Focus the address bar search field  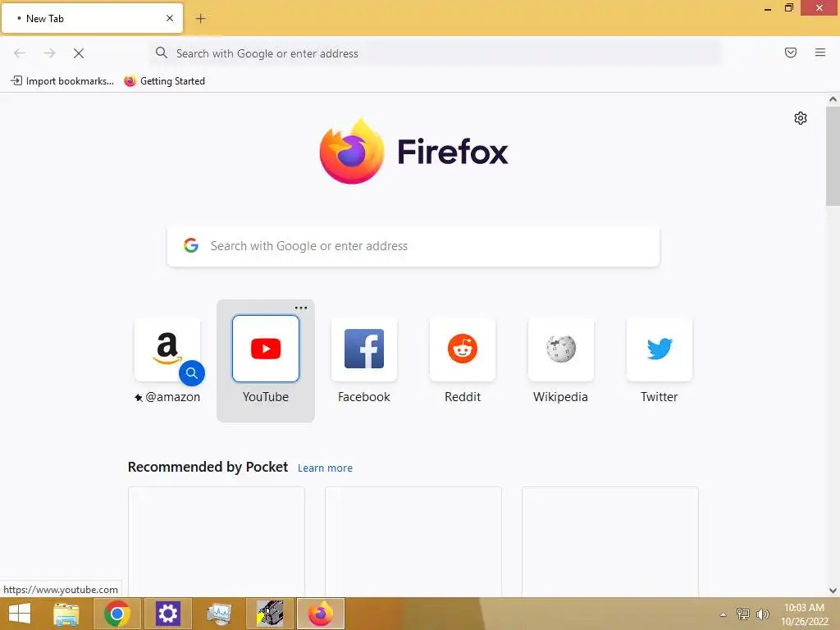(435, 53)
